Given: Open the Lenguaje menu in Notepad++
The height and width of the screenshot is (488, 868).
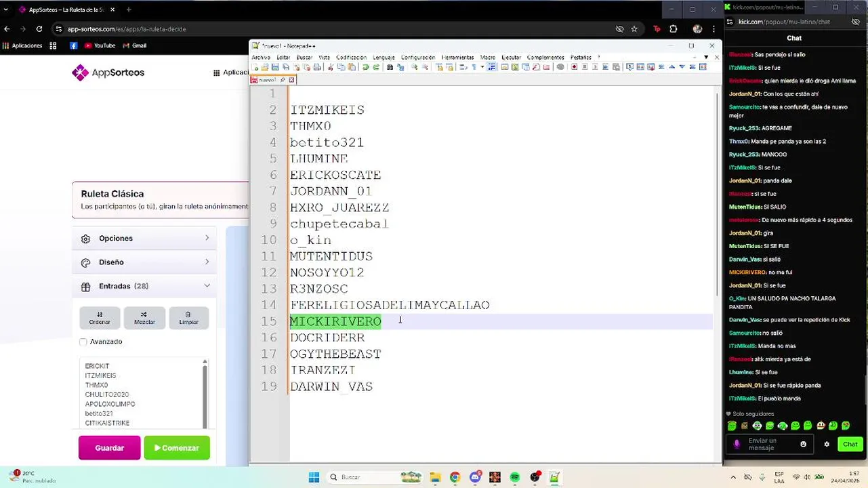Looking at the screenshot, I should (x=384, y=58).
